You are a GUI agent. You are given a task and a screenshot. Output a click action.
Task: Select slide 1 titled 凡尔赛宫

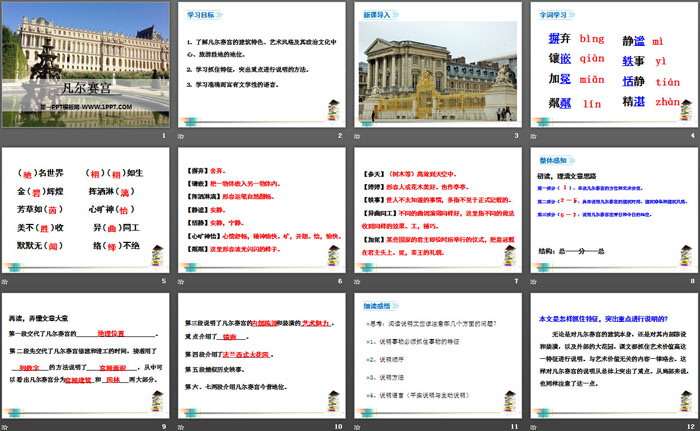click(x=86, y=65)
